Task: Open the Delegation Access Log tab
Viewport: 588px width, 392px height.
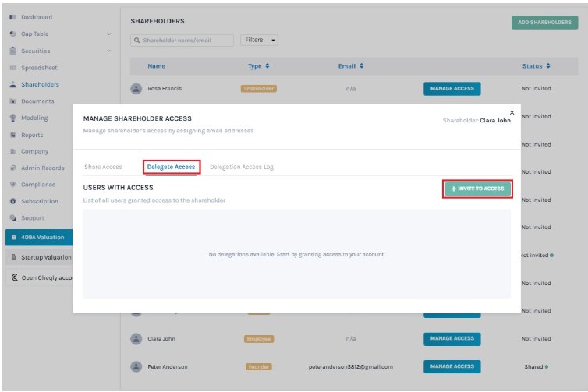Action: point(242,167)
